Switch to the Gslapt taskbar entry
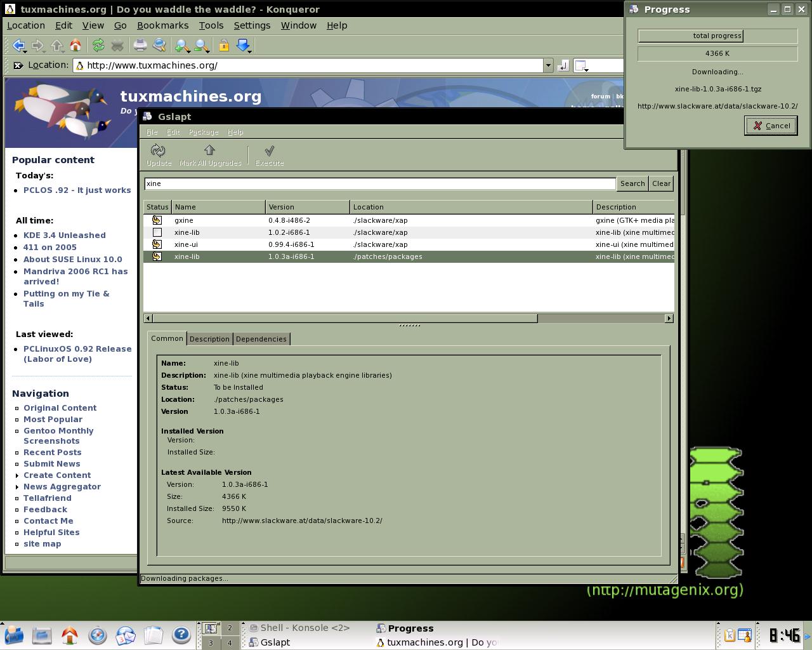This screenshot has height=650, width=812. pyautogui.click(x=270, y=642)
